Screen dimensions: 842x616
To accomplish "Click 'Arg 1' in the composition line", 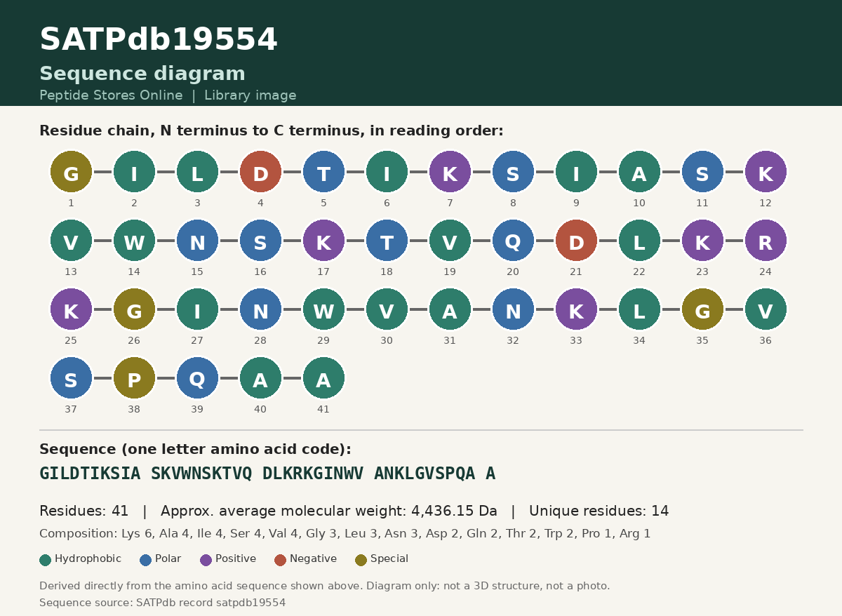I will pos(635,534).
